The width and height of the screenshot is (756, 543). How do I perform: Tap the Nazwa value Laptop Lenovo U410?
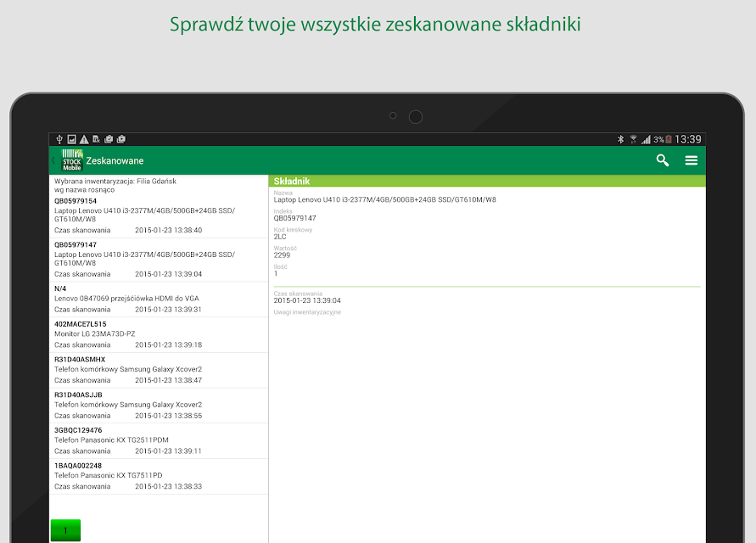coord(384,199)
